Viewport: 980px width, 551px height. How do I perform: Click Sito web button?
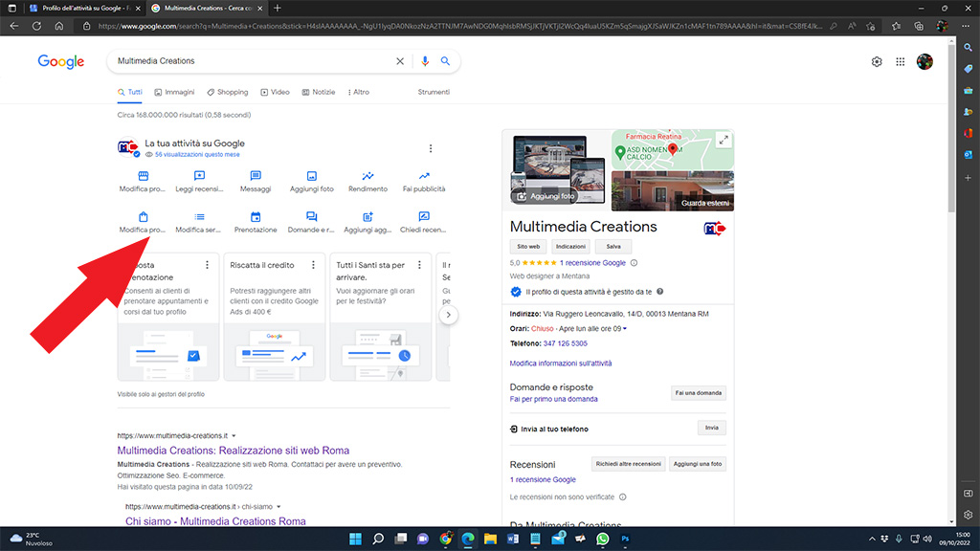[528, 247]
